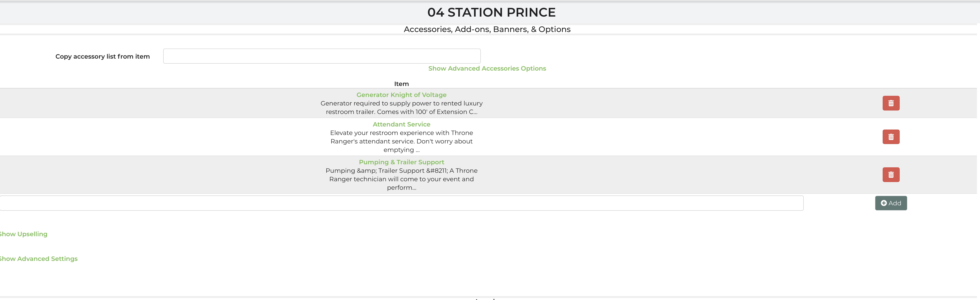Delete the Generator Knight of Voltage accessory
The height and width of the screenshot is (300, 980).
click(891, 103)
